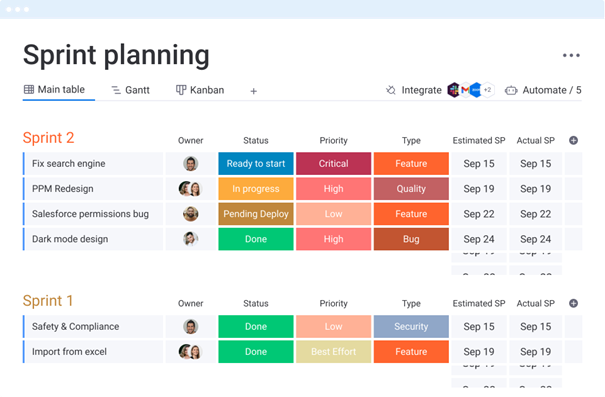605x397 pixels.
Task: Click the Sprint 1 group title
Action: point(48,301)
